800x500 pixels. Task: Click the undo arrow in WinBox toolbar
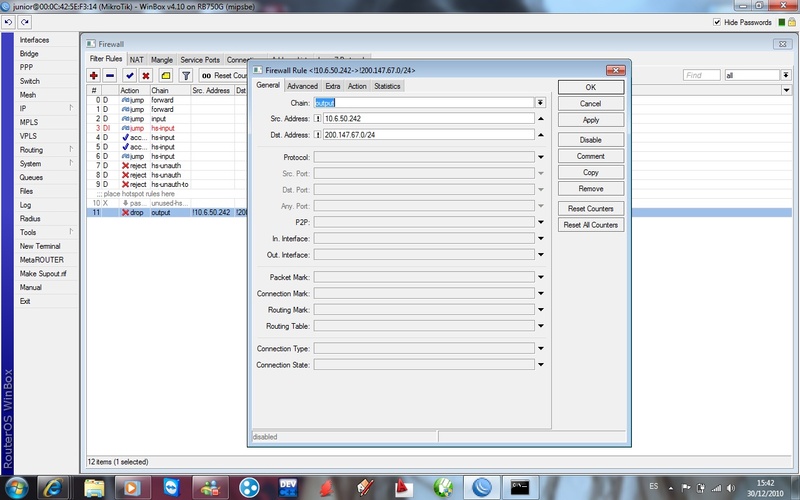(8, 22)
